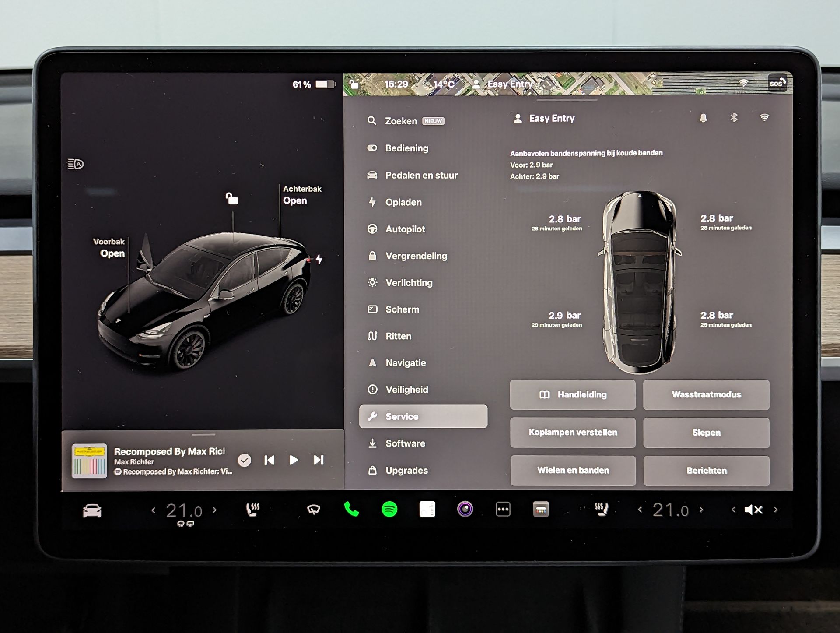Open the dashcam camera app
Image resolution: width=840 pixels, height=633 pixels.
[465, 510]
